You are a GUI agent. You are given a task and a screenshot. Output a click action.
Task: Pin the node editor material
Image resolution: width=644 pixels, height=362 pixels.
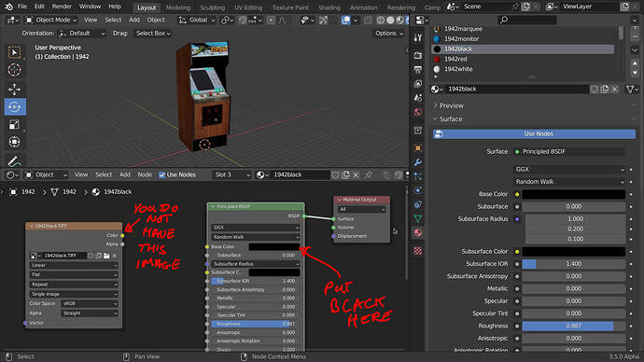pyautogui.click(x=369, y=174)
